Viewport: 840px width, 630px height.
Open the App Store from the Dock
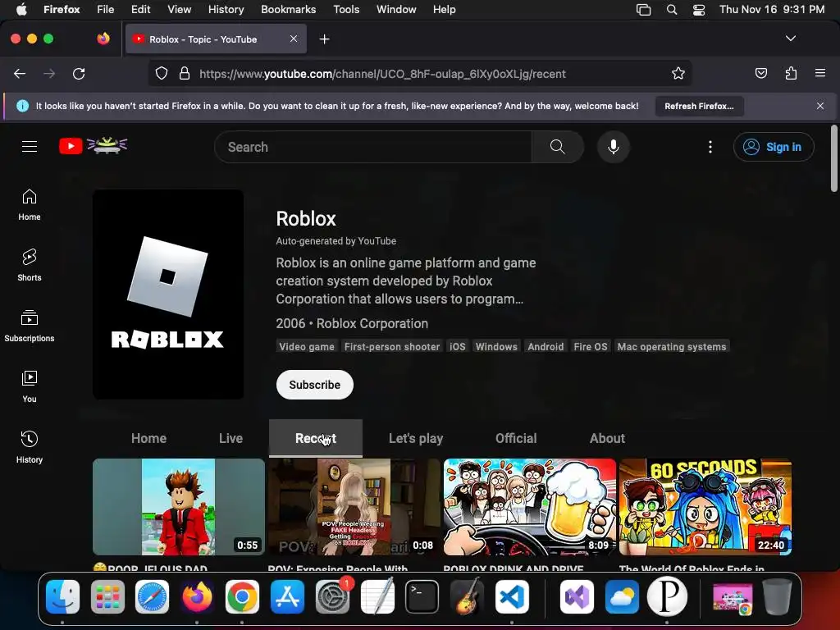[287, 596]
